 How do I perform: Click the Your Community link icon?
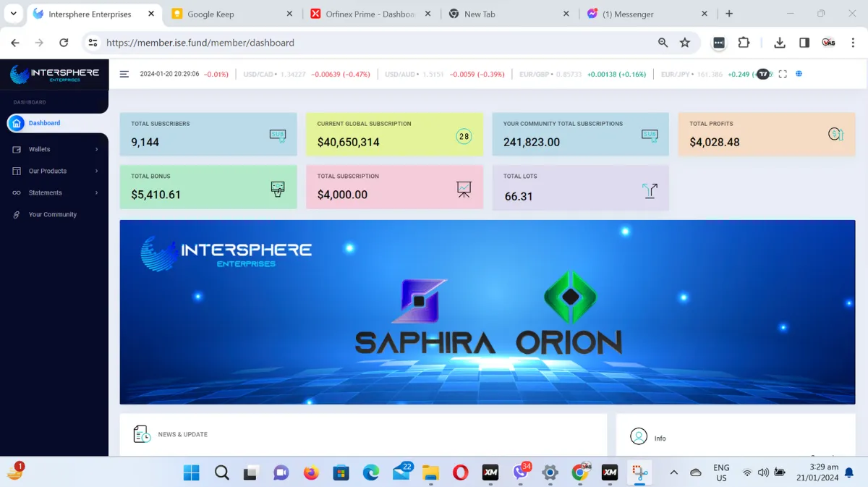(x=16, y=215)
